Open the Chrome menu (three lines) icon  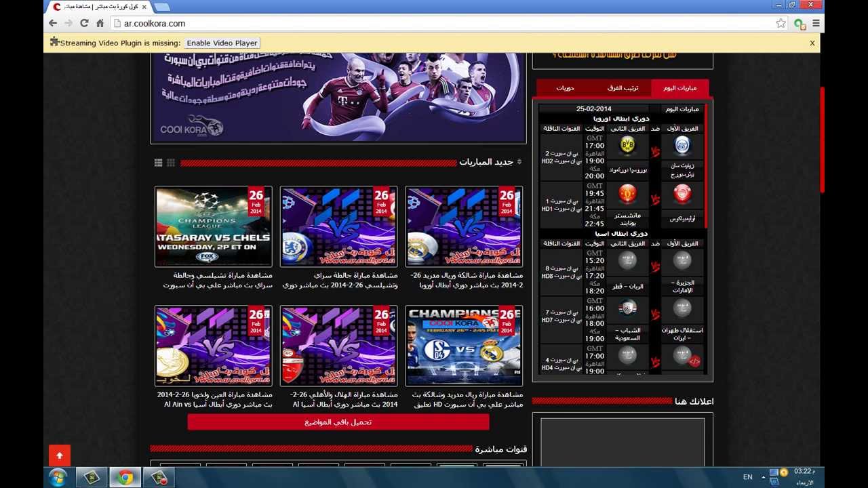click(x=816, y=23)
